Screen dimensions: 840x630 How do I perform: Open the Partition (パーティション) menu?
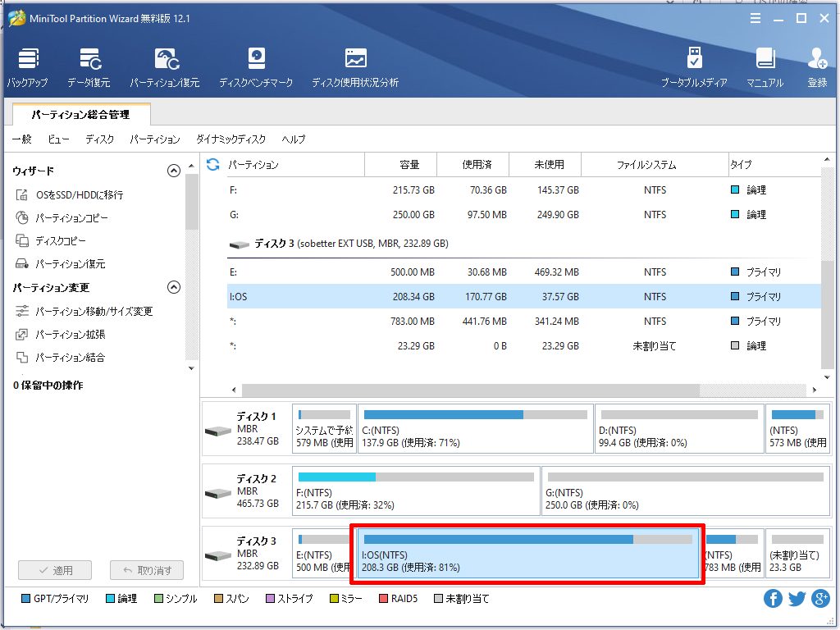155,139
